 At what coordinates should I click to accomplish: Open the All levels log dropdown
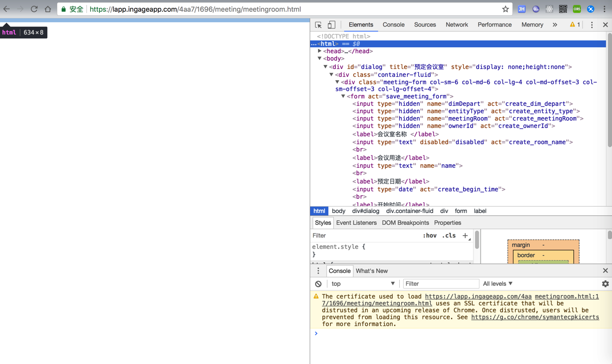point(498,284)
